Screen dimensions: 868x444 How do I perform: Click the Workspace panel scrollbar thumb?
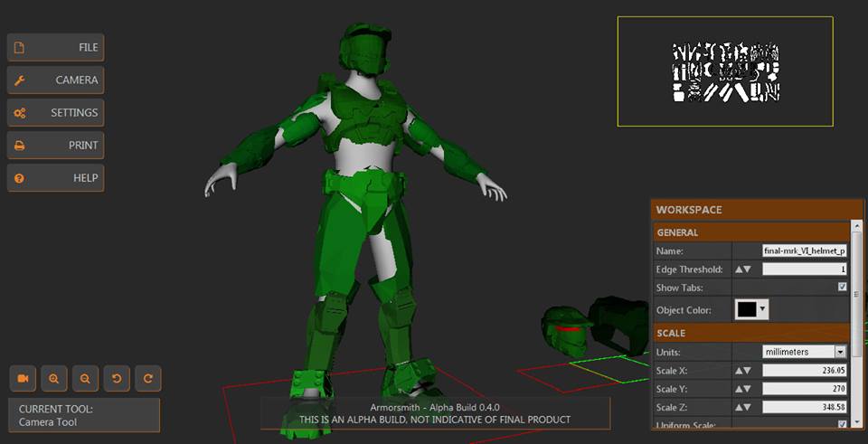[857, 295]
